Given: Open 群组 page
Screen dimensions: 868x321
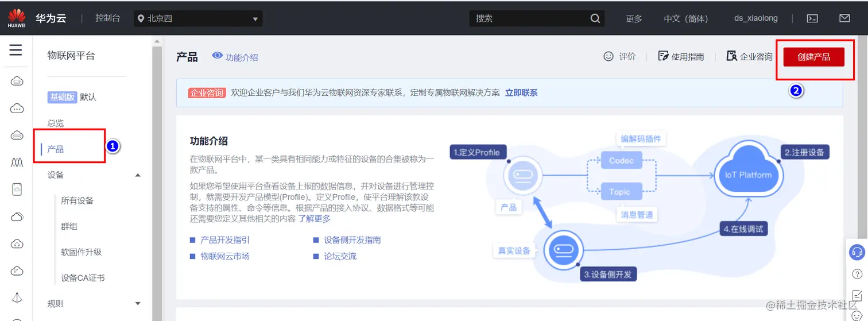Looking at the screenshot, I should pyautogui.click(x=69, y=227).
